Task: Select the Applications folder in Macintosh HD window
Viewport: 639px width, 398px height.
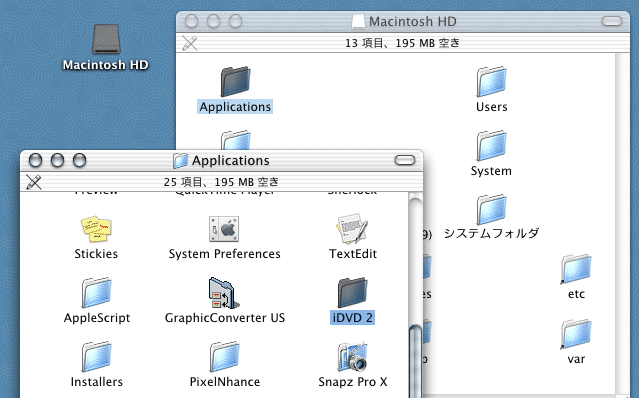Action: pos(235,81)
